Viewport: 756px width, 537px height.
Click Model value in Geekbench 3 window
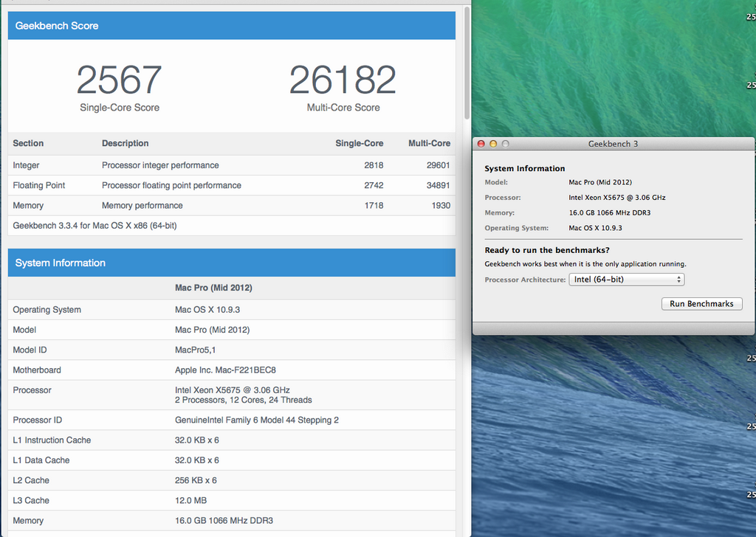click(x=600, y=182)
